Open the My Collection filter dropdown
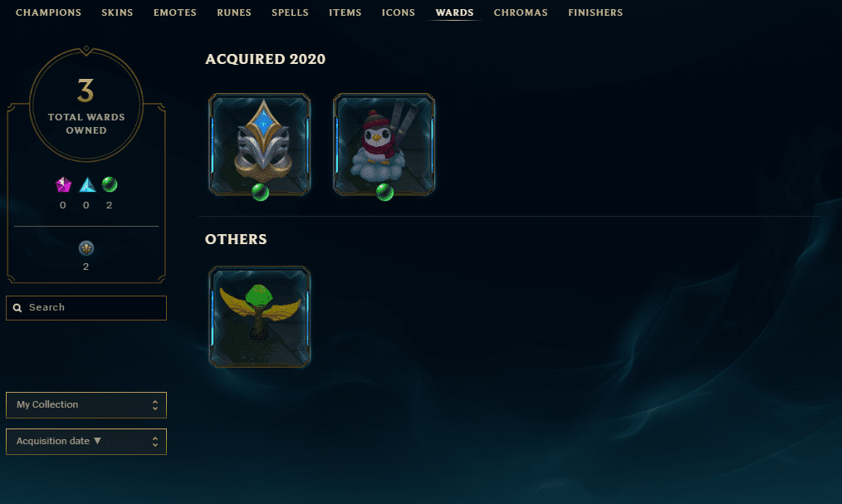Viewport: 842px width, 504px height. (86, 404)
